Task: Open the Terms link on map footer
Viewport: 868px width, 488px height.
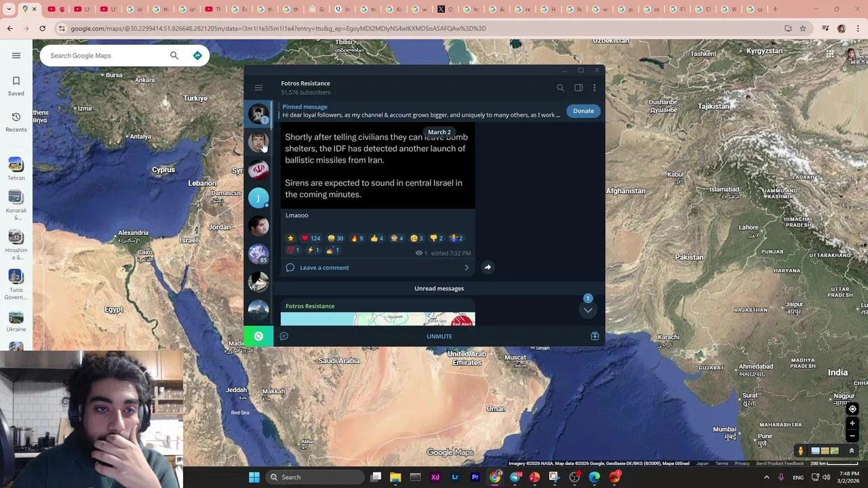Action: point(722,464)
